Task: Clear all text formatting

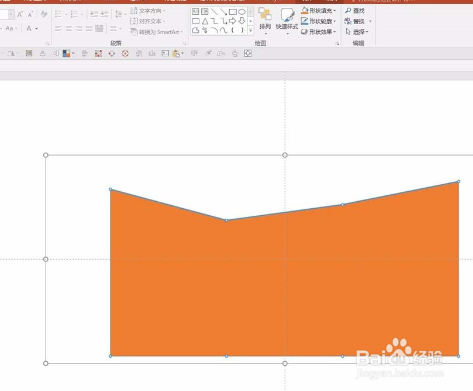Action: (44, 14)
